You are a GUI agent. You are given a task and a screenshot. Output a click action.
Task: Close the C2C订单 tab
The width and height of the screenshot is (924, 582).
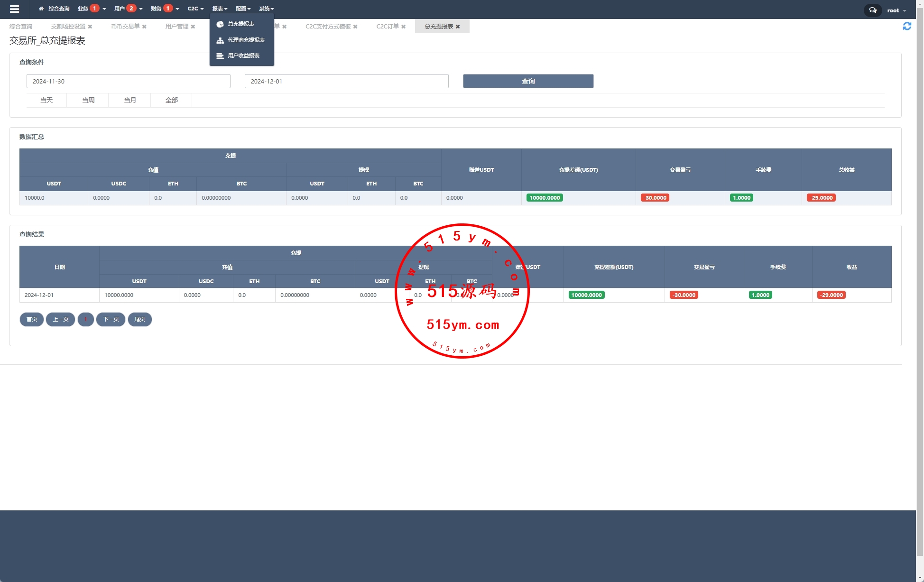(404, 27)
